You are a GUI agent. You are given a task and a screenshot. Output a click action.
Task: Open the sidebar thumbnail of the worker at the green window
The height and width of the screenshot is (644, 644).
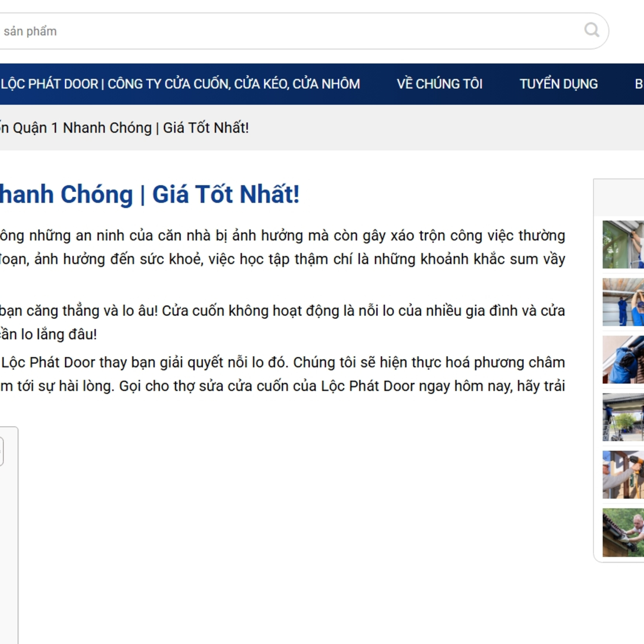623,244
